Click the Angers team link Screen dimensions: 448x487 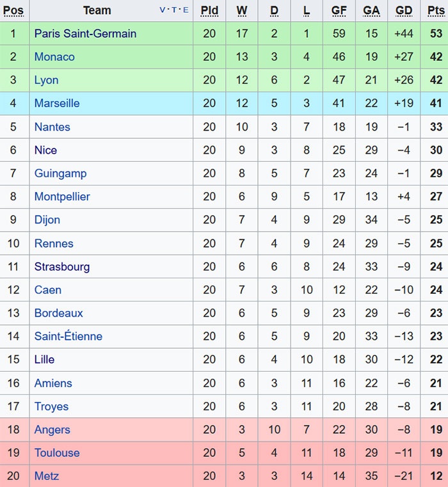click(52, 429)
